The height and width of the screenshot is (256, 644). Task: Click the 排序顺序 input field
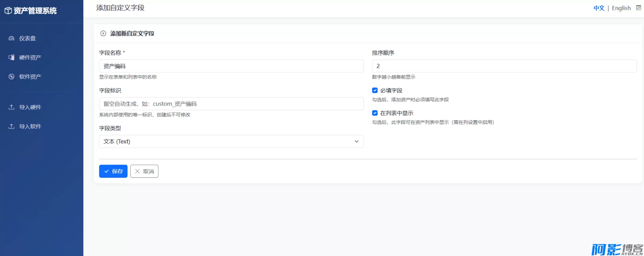click(x=504, y=66)
